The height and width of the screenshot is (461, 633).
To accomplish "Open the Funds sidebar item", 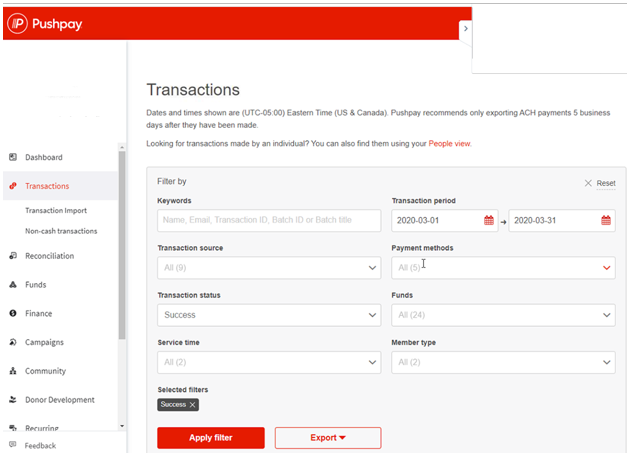I will click(36, 285).
